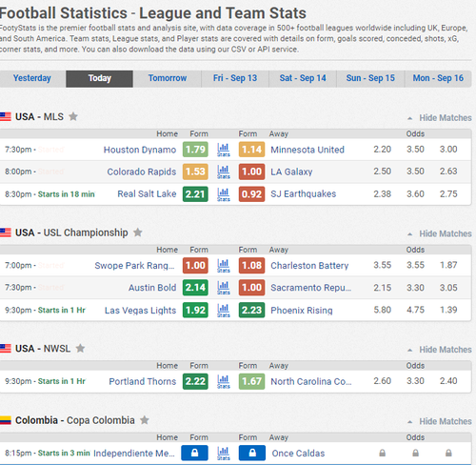This screenshot has height=465, width=476.
Task: Open Colorado Rapids team link
Action: 141,172
